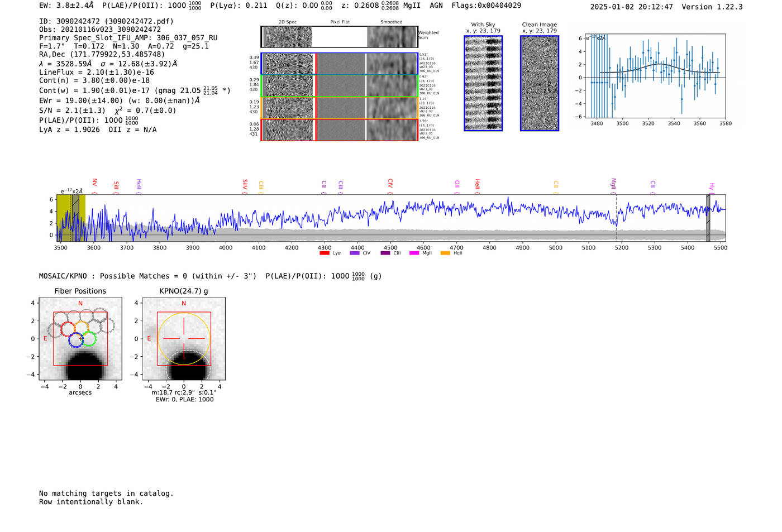Click 'Row intentionally blank.' text
This screenshot has width=782, height=532.
[91, 502]
